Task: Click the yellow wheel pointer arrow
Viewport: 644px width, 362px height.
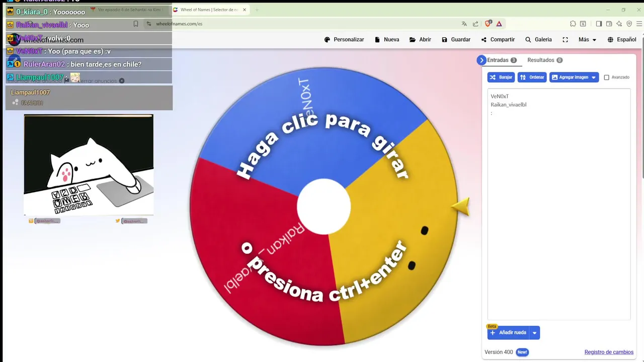Action: tap(460, 206)
